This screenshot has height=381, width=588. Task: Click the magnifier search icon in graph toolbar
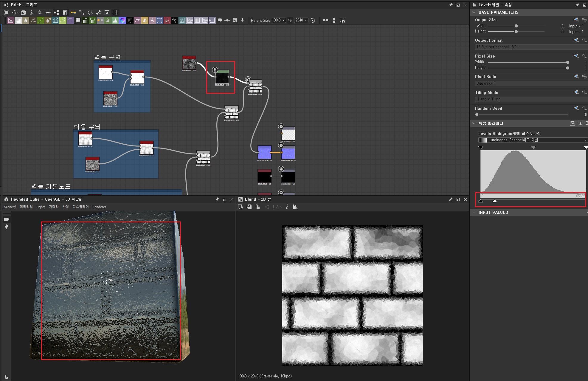pyautogui.click(x=40, y=13)
